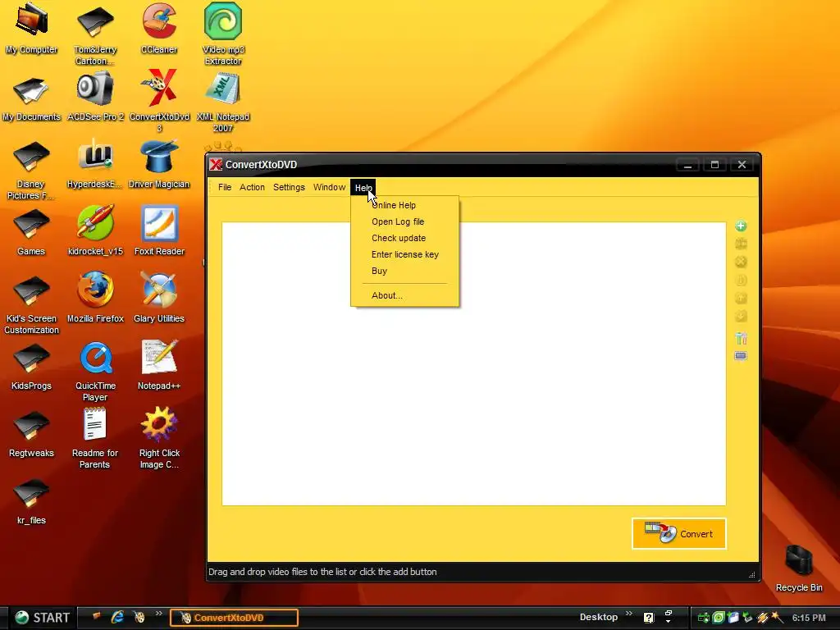Expand the Desktop toolbar chevron
Viewport: 840px width, 630px height.
point(629,614)
